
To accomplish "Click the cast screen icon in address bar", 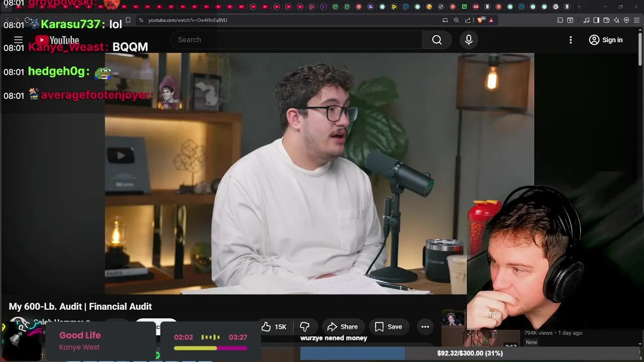I will [445, 20].
